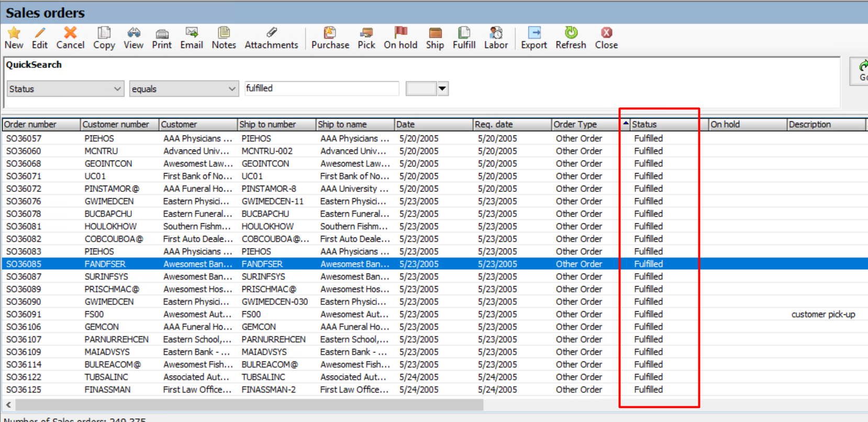
Task: Click customer number MCNTRU cell
Action: (x=101, y=151)
